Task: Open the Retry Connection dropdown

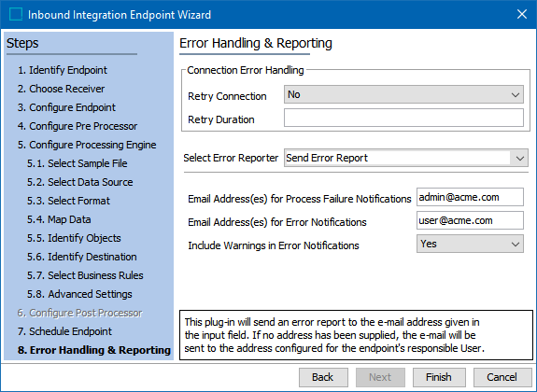Action: (x=403, y=94)
